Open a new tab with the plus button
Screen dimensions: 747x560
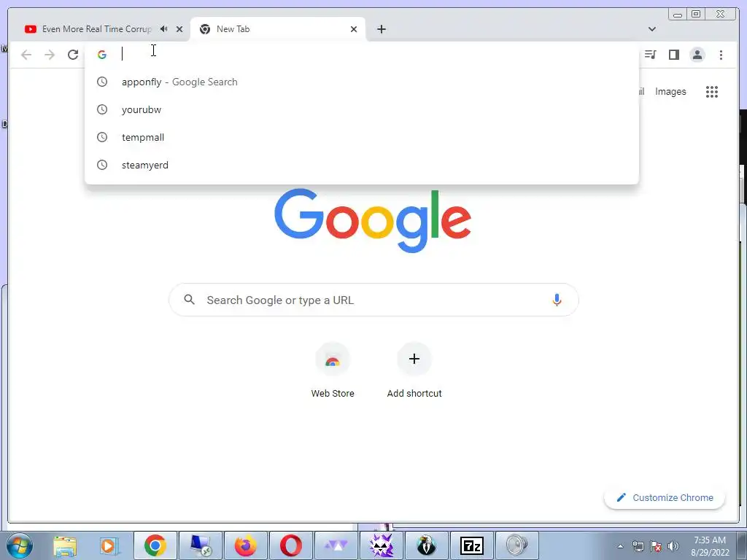click(x=381, y=29)
